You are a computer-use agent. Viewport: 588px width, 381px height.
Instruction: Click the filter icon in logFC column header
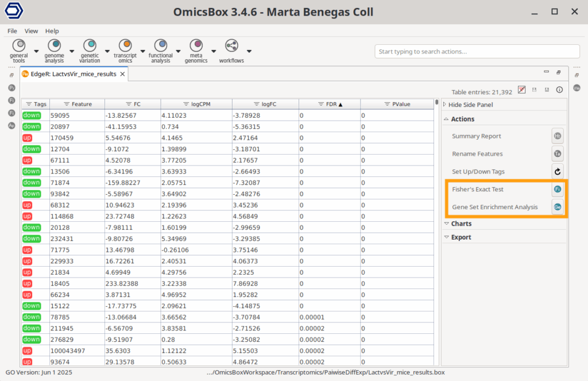click(257, 104)
